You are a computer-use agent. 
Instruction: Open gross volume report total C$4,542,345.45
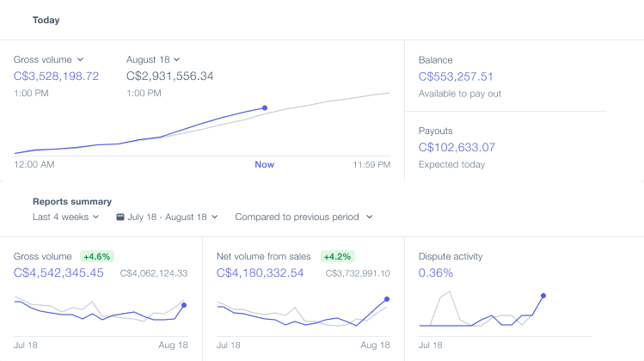point(58,273)
